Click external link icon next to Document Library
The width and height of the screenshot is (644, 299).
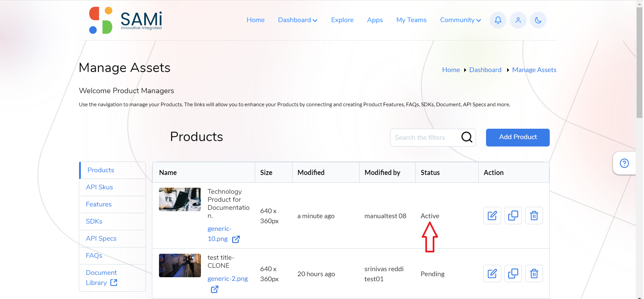(x=114, y=283)
